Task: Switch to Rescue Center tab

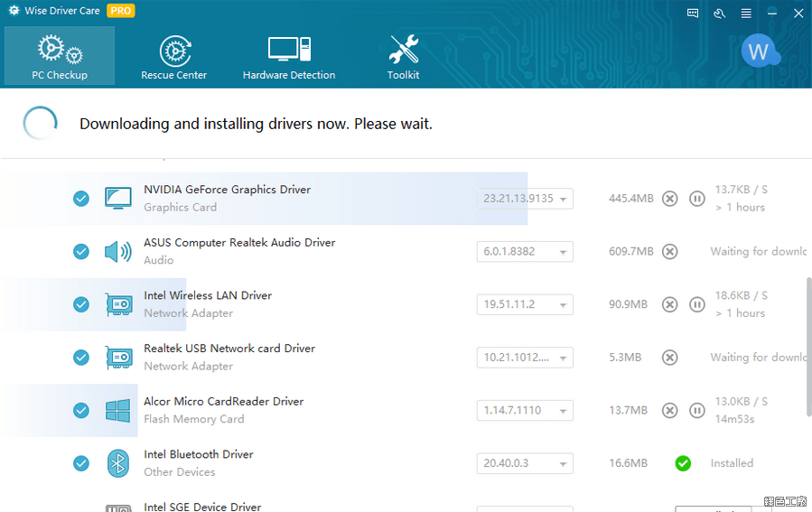Action: click(x=174, y=56)
